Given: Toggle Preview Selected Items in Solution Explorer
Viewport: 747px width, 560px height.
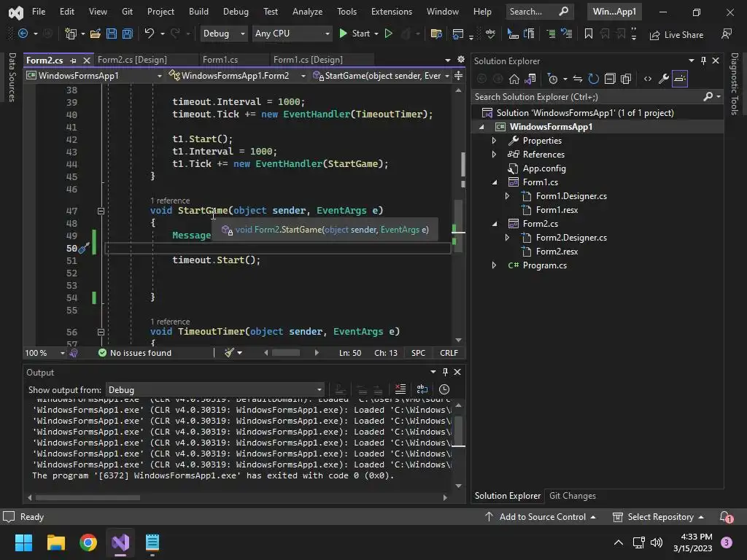Looking at the screenshot, I should pyautogui.click(x=680, y=79).
